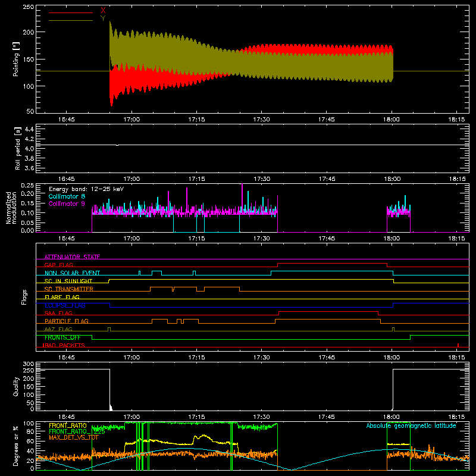Click the 17:30 label below the Roll period plot
This screenshot has height=476, width=476.
click(262, 179)
